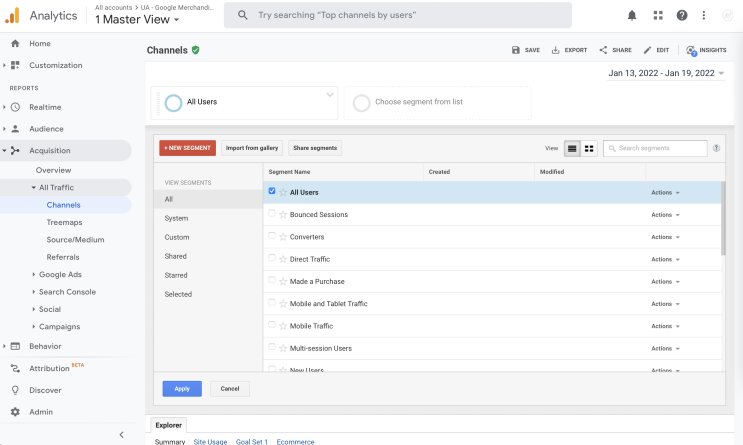Viewport: 743px width, 445px height.
Task: Click the INSIGHTS button
Action: click(706, 50)
